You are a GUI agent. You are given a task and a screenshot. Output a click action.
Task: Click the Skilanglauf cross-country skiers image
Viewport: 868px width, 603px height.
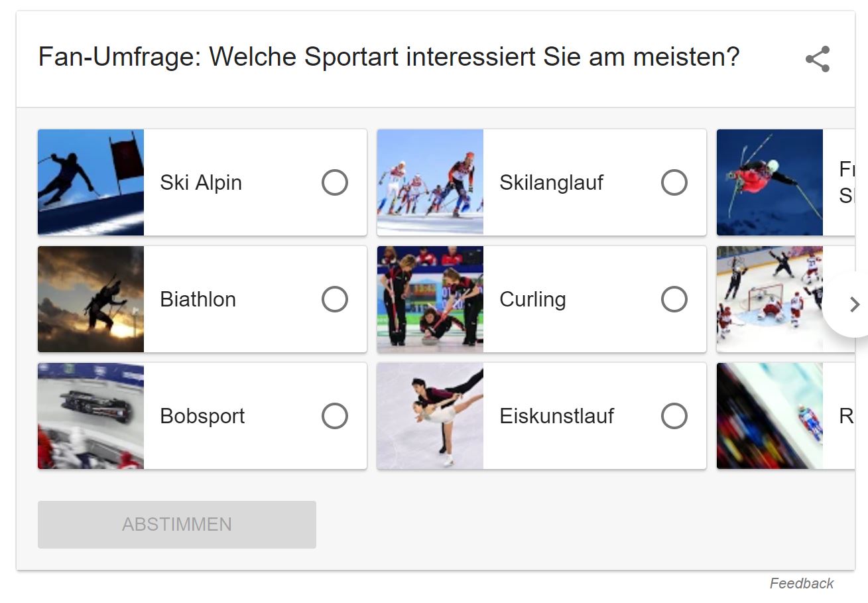click(x=430, y=182)
